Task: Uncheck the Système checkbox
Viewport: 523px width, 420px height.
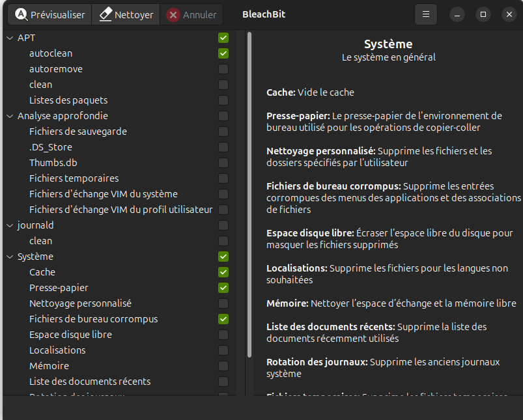Action: tap(223, 257)
